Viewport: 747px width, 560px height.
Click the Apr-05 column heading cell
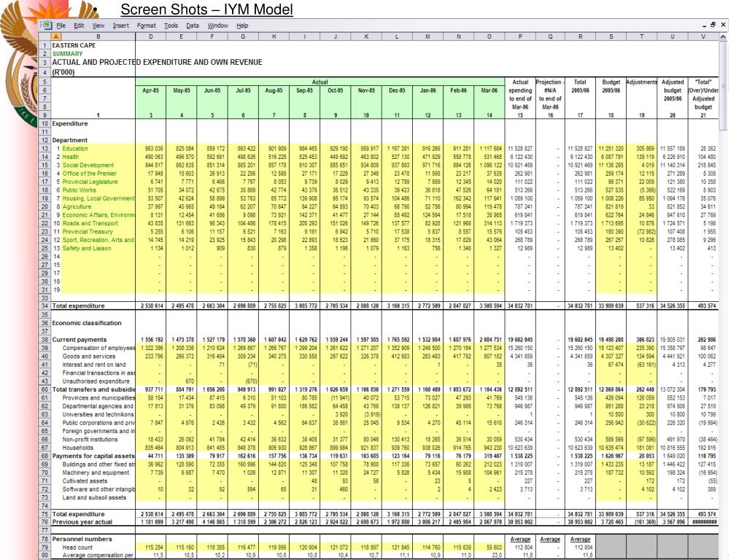[150, 90]
